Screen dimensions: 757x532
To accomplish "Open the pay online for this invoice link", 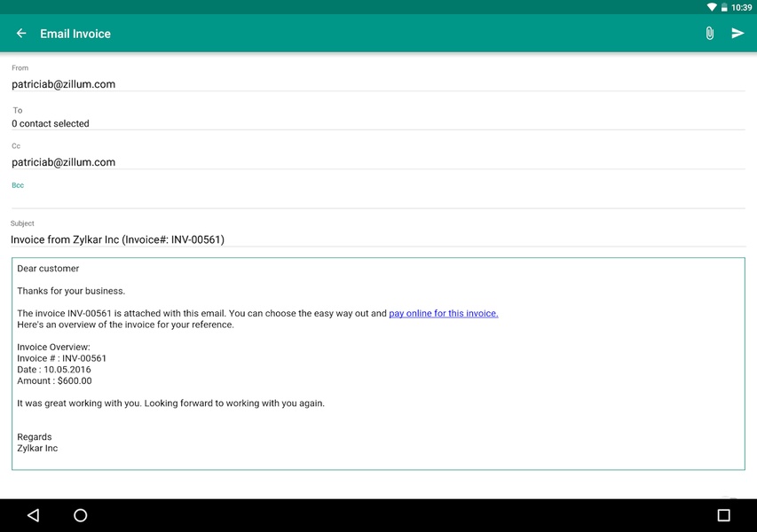I will tap(443, 313).
